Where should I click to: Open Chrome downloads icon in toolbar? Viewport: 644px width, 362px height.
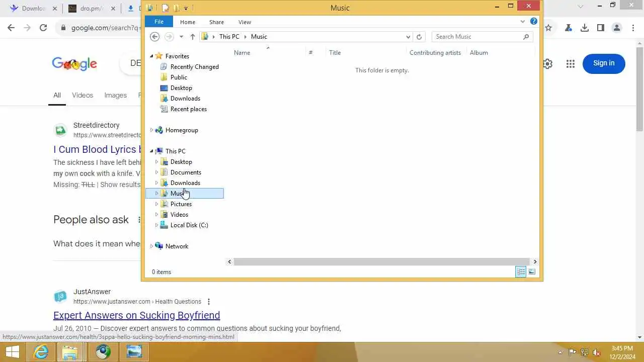(585, 28)
